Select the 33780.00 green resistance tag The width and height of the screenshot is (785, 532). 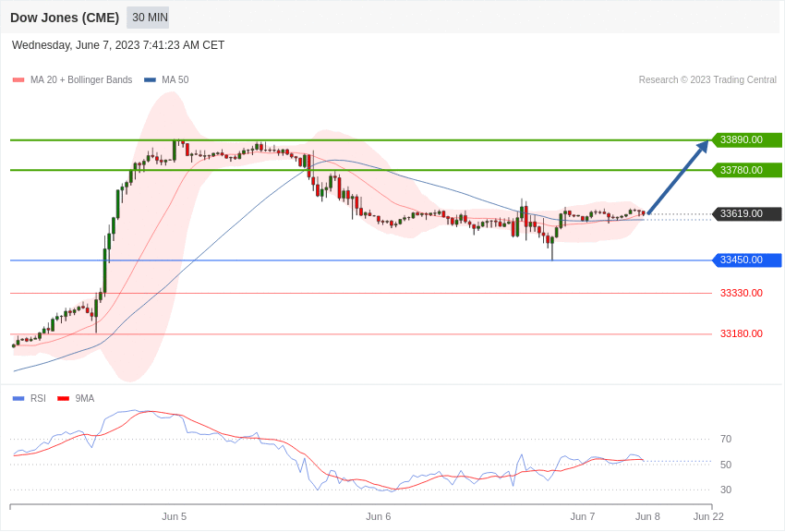click(746, 170)
